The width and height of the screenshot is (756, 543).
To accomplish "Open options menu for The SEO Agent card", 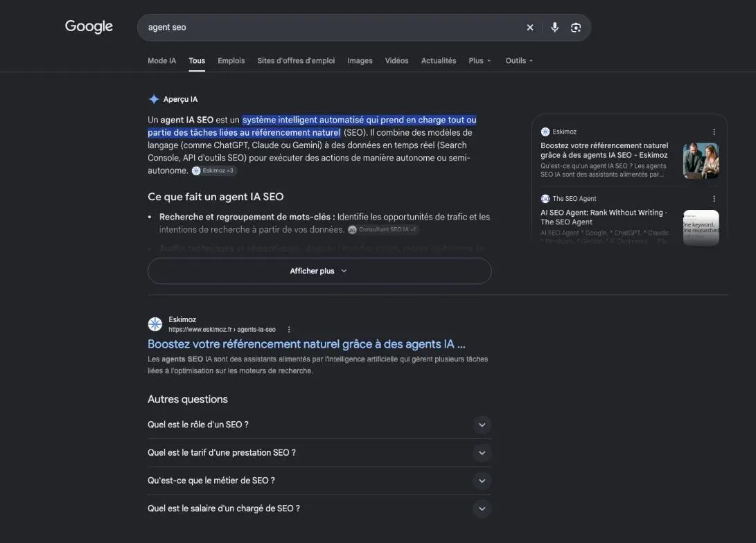I will tap(714, 199).
